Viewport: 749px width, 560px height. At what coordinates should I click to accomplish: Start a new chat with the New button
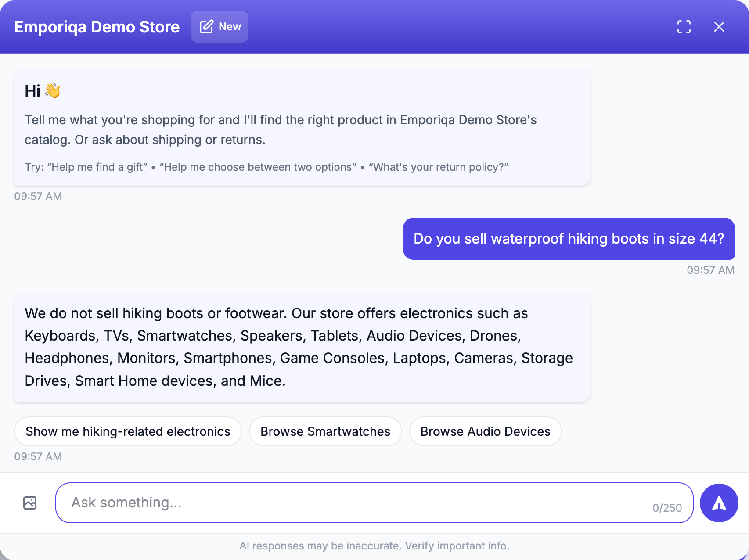tap(220, 27)
